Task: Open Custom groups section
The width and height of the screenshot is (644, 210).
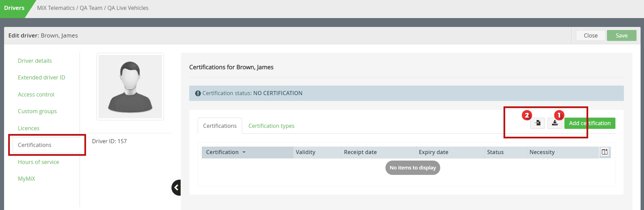Action: coord(37,111)
